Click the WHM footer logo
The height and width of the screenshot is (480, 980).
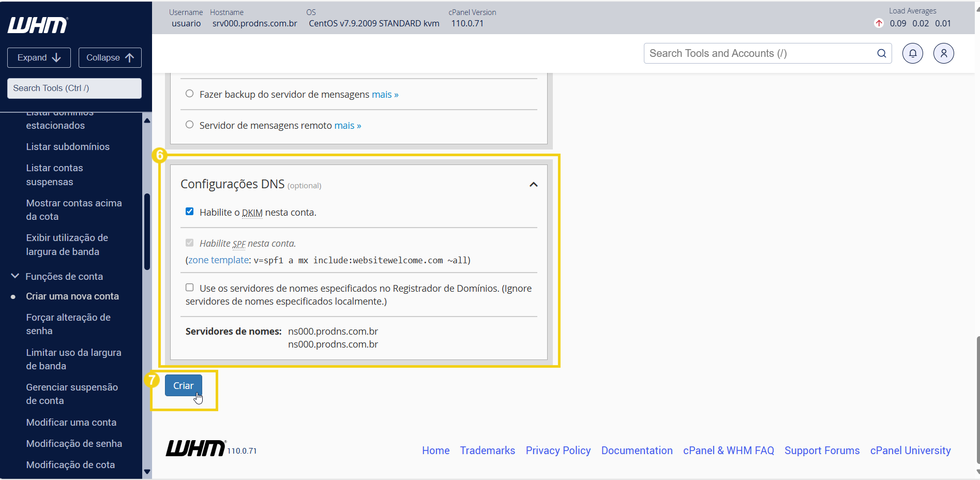(196, 448)
